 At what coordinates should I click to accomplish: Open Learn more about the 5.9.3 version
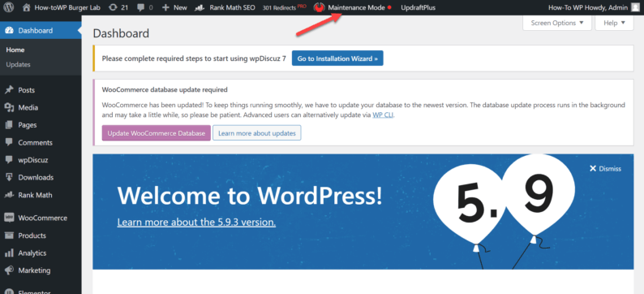(x=196, y=222)
